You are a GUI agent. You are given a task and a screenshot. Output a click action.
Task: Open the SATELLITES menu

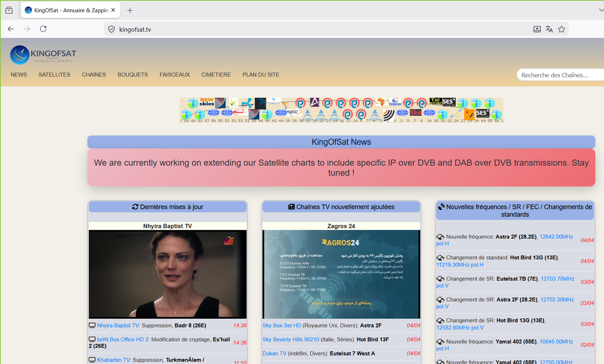(54, 74)
